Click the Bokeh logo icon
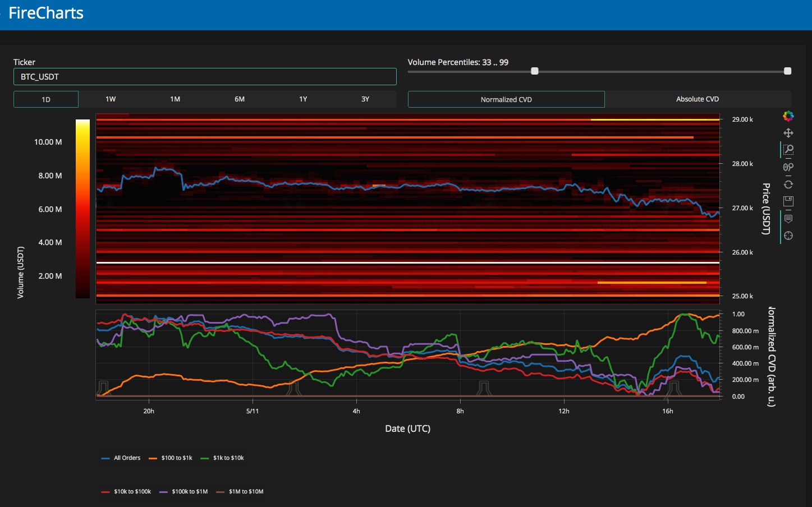The height and width of the screenshot is (507, 812). pyautogui.click(x=788, y=116)
